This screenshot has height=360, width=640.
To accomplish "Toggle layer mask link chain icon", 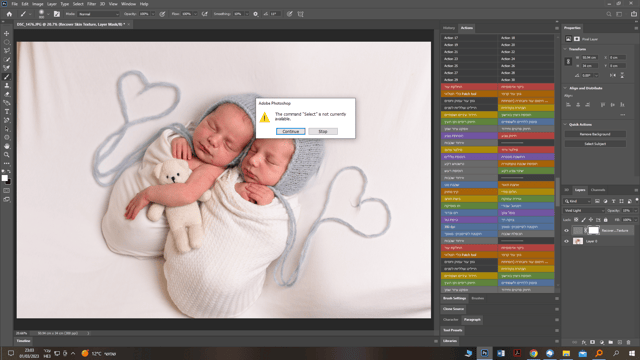I will pyautogui.click(x=586, y=231).
